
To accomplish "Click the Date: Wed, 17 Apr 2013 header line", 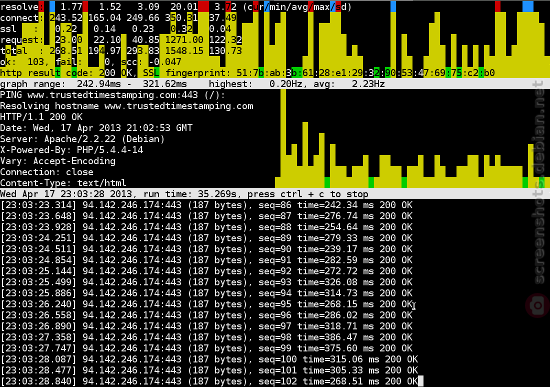I will tap(96, 128).
